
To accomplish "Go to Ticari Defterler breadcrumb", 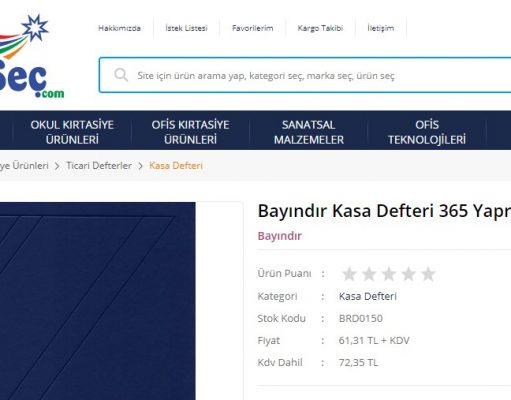I will 99,165.
